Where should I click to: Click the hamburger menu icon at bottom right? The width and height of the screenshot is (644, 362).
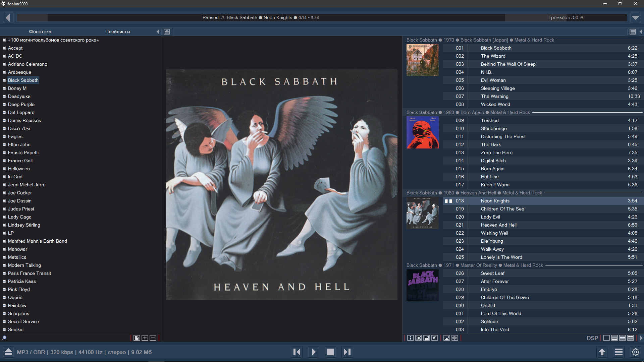coord(619,352)
